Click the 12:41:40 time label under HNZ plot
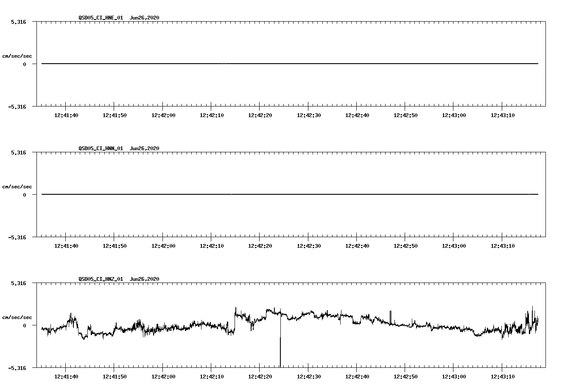This screenshot has width=576, height=392. pyautogui.click(x=66, y=377)
